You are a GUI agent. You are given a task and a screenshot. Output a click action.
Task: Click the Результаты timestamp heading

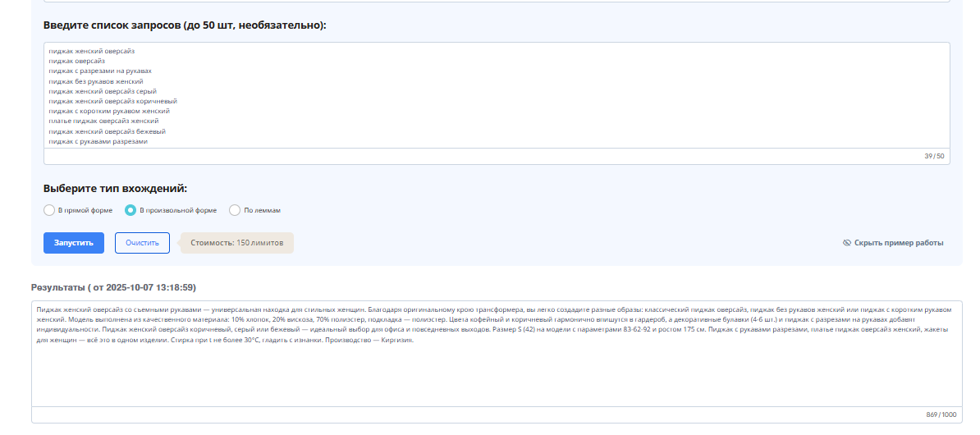[113, 287]
